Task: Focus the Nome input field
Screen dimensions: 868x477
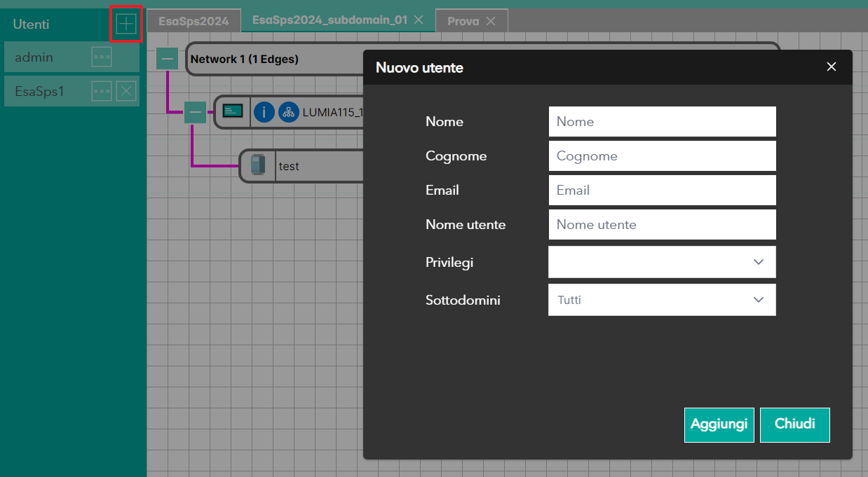Action: tap(662, 122)
